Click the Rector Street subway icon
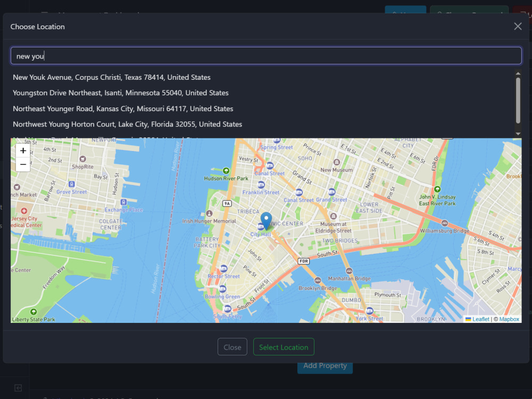This screenshot has height=399, width=532. click(x=223, y=269)
